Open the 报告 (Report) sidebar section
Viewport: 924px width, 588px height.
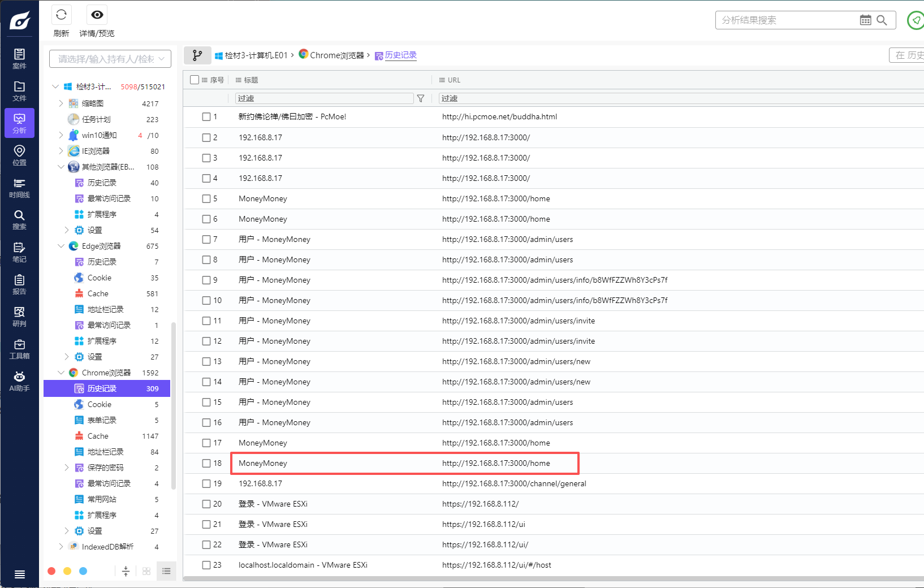pyautogui.click(x=19, y=284)
